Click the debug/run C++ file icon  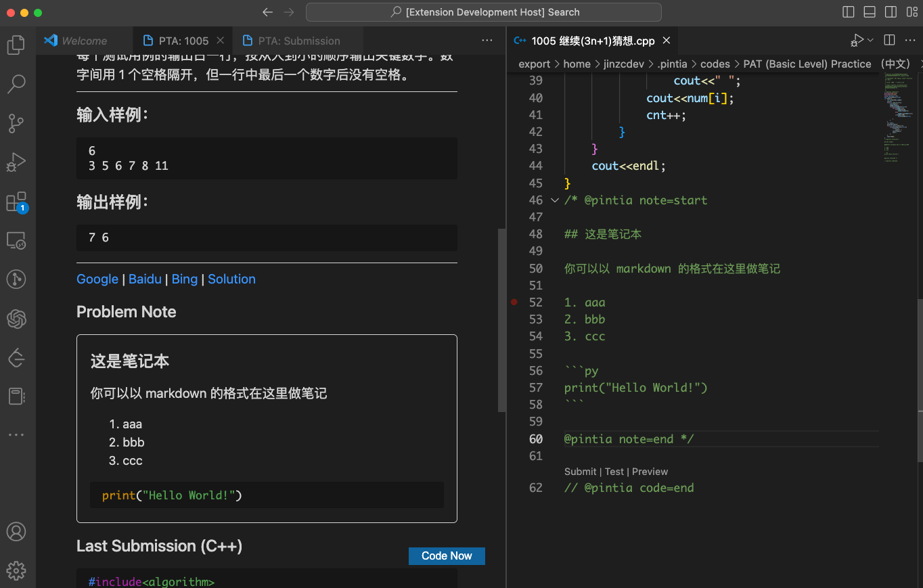coord(857,41)
